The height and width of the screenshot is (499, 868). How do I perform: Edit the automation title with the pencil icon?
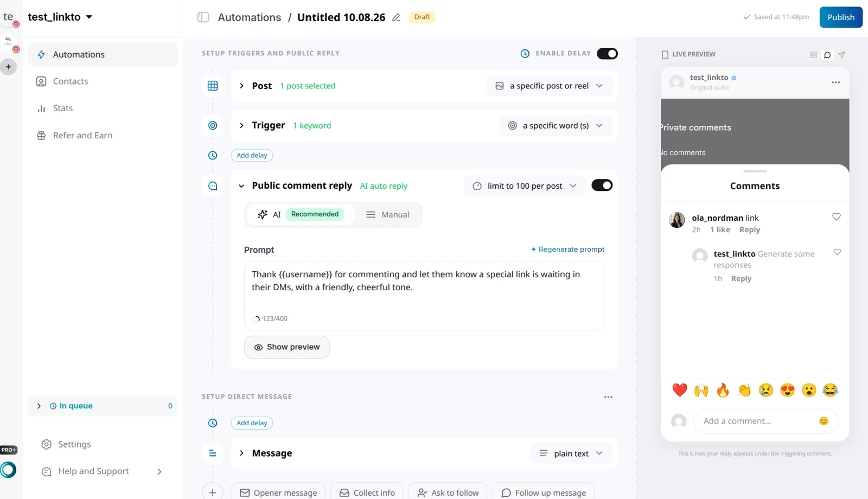click(396, 17)
